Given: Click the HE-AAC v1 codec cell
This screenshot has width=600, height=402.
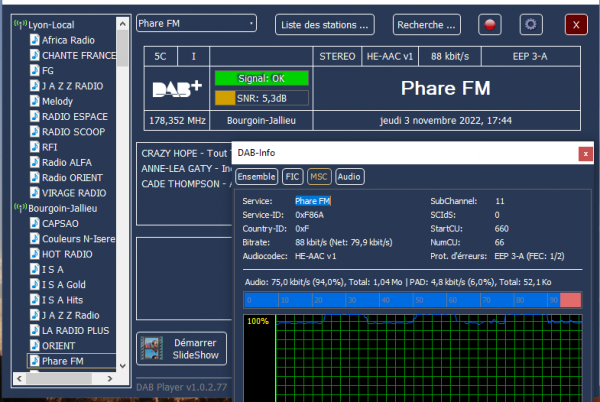Looking at the screenshot, I should pyautogui.click(x=390, y=57).
